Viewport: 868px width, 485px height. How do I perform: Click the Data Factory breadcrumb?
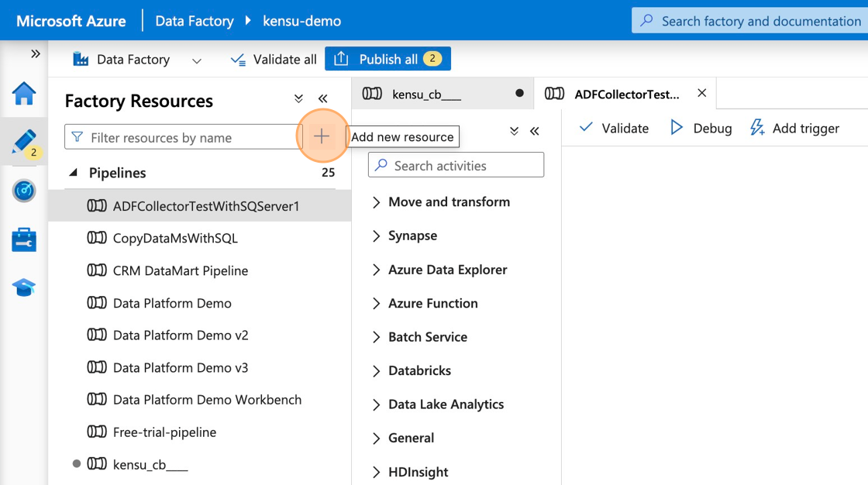click(195, 21)
